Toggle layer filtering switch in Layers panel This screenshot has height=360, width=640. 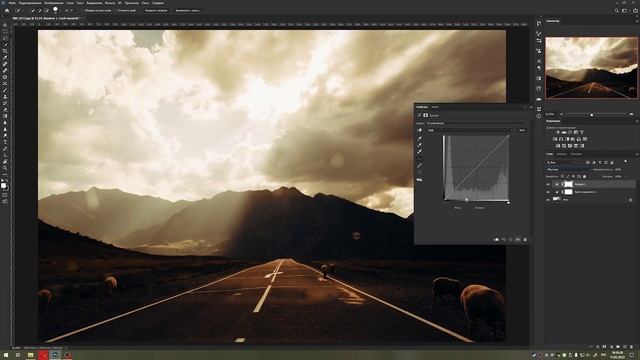click(x=626, y=162)
